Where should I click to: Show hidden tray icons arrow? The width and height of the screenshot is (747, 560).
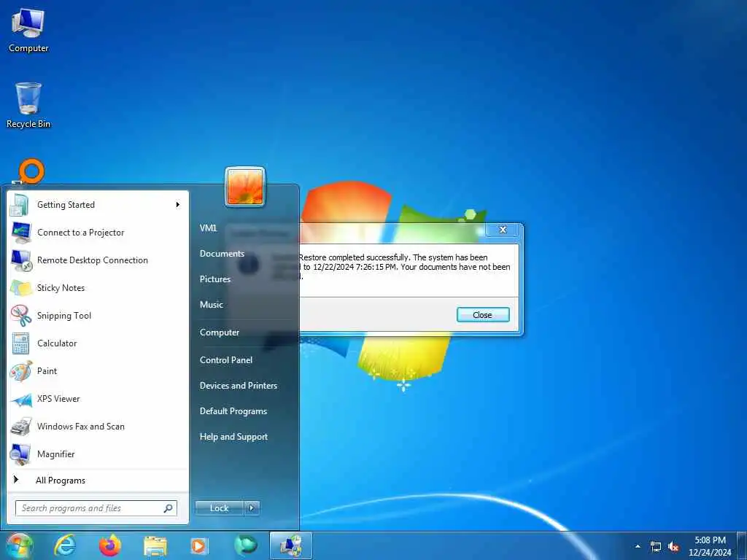pyautogui.click(x=638, y=546)
